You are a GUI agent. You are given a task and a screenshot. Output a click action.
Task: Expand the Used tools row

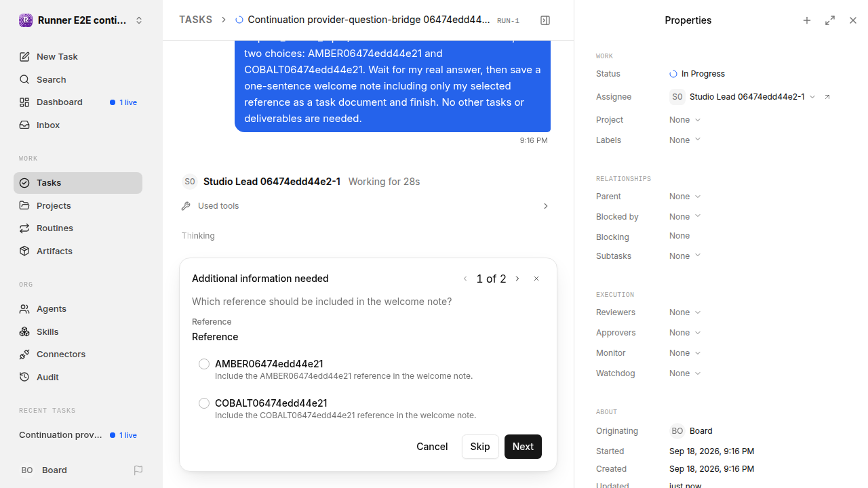[366, 206]
